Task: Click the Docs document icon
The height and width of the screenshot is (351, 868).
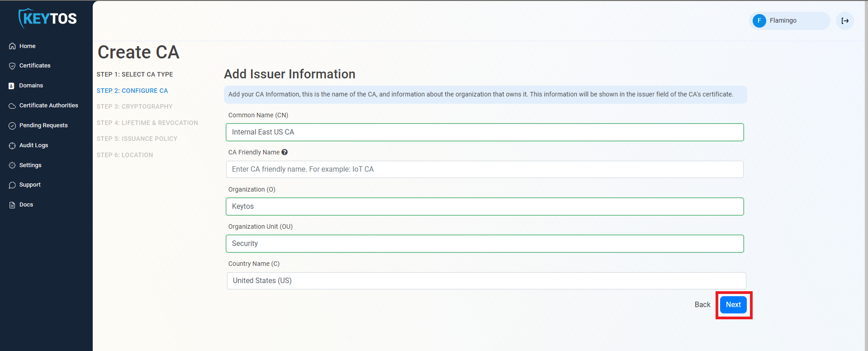Action: (x=12, y=205)
